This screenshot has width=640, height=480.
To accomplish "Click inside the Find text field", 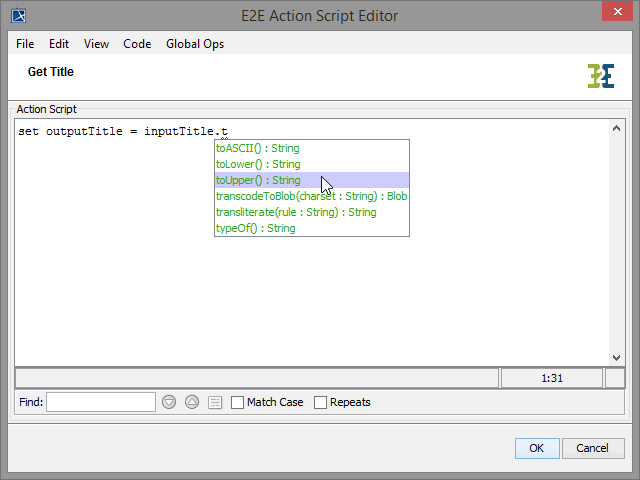I will coord(101,402).
